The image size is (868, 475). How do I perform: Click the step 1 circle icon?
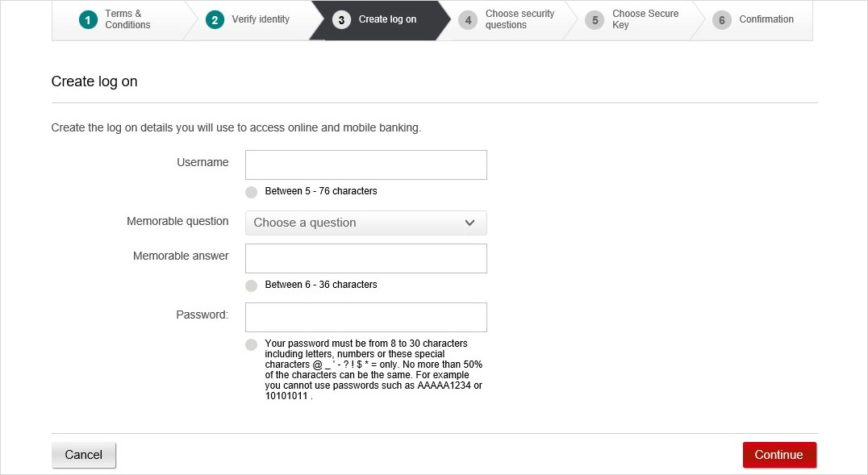[88, 20]
